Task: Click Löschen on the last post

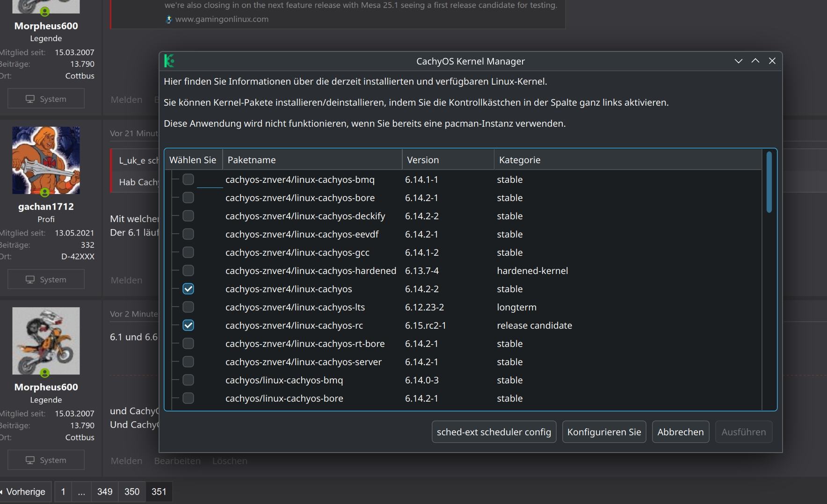Action: pos(230,461)
